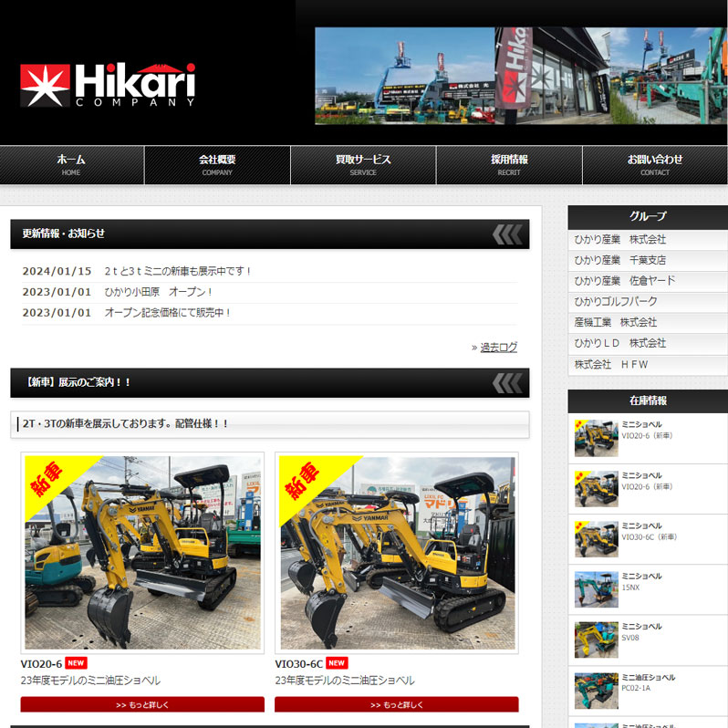Click the 2T・3Tの新車を展示しております text
Screen dimensions: 728x728
[x=125, y=424]
